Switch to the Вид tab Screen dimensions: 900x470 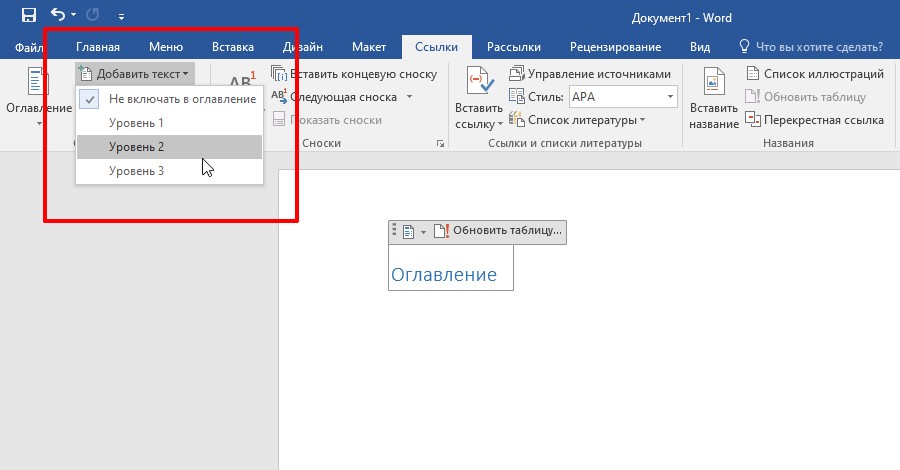click(x=700, y=47)
